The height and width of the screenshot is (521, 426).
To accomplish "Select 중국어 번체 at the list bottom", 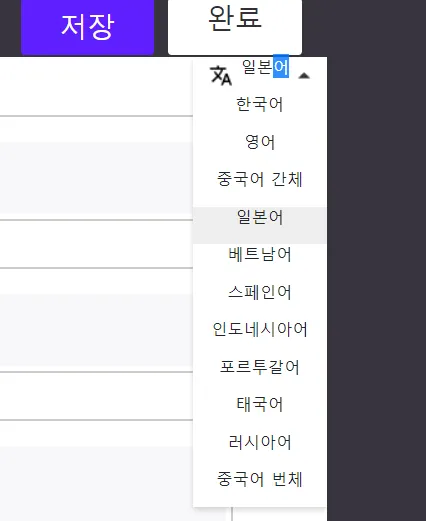I will [x=260, y=479].
